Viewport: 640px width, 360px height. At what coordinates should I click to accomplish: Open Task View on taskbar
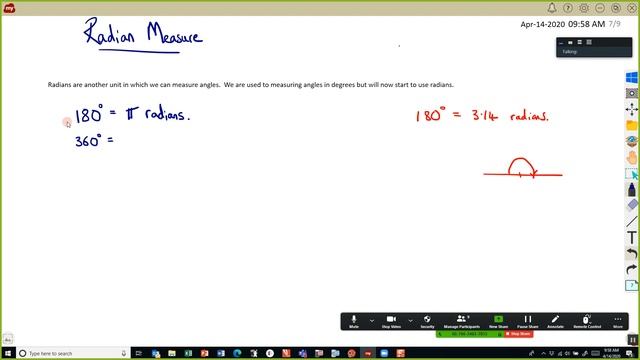pyautogui.click(x=139, y=353)
